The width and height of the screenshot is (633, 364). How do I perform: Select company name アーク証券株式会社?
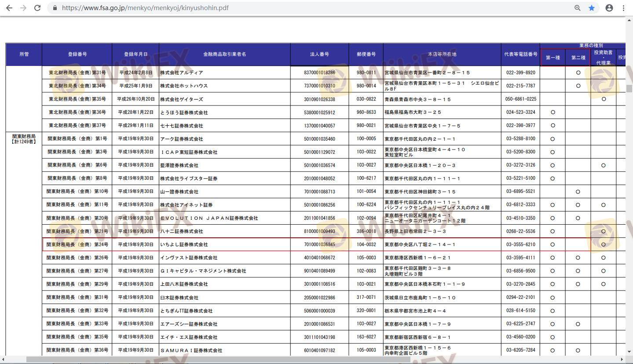point(181,139)
